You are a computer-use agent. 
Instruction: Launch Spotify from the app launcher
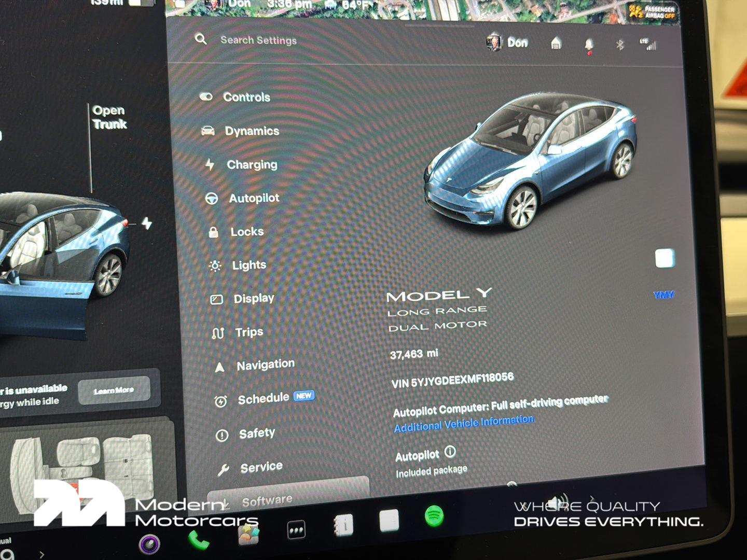435,515
